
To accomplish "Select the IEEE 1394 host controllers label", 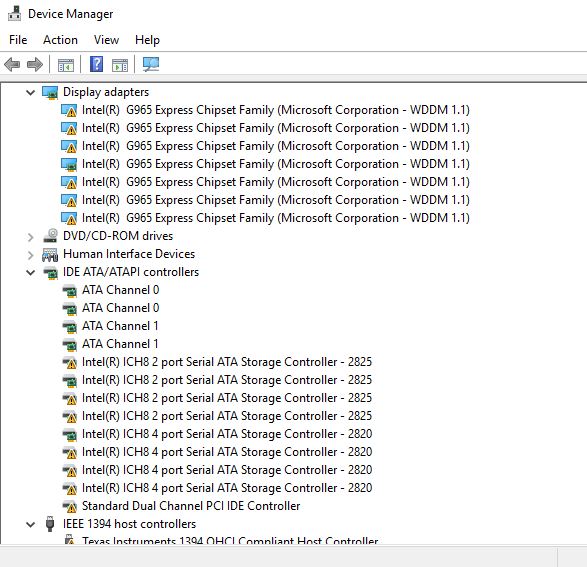I will click(130, 524).
